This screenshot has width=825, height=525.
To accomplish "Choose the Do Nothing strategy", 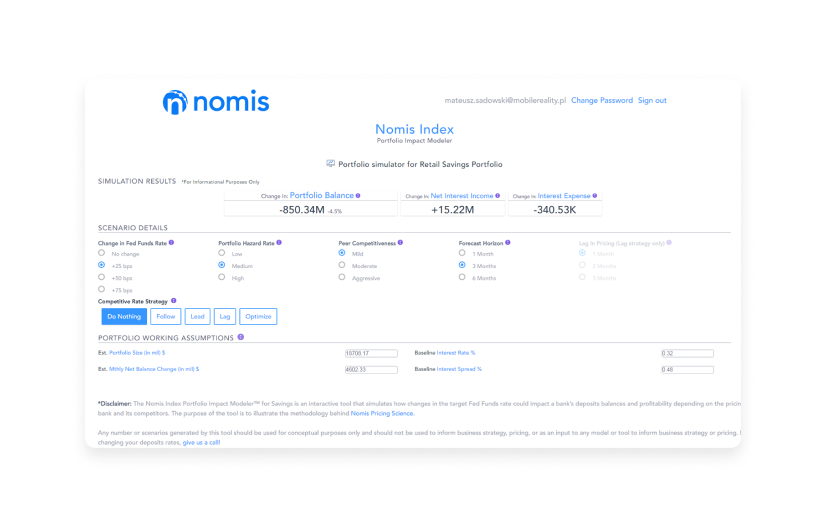I will click(124, 317).
